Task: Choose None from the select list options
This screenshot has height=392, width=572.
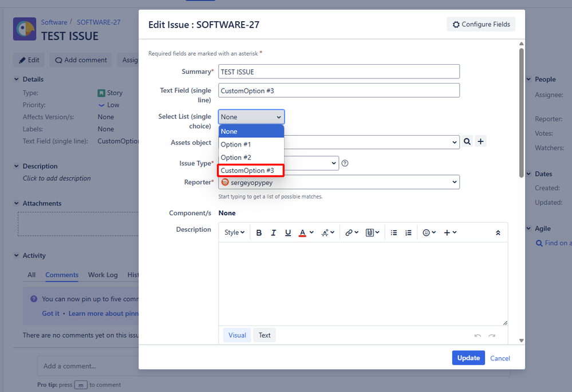Action: tap(251, 131)
